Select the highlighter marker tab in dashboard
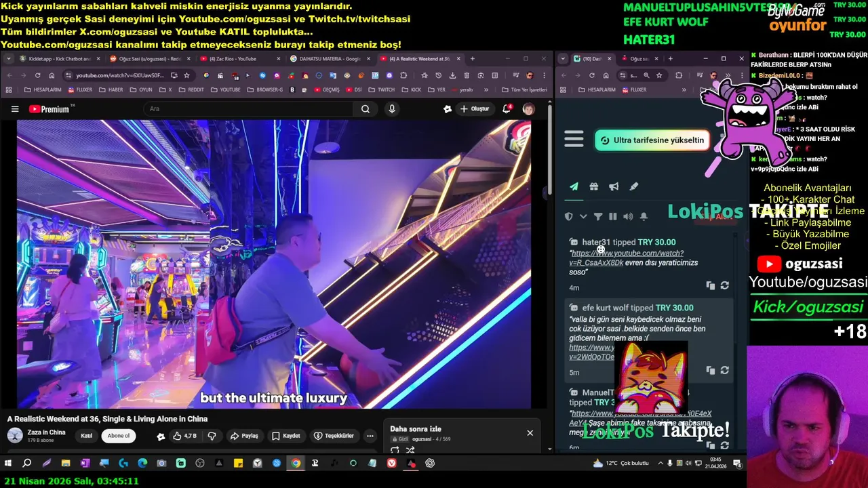 (634, 187)
